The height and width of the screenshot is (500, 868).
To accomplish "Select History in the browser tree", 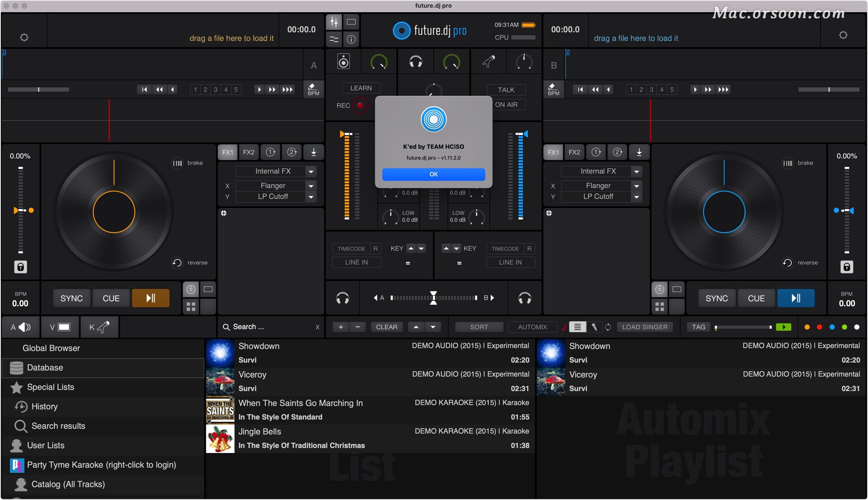I will pyautogui.click(x=44, y=406).
